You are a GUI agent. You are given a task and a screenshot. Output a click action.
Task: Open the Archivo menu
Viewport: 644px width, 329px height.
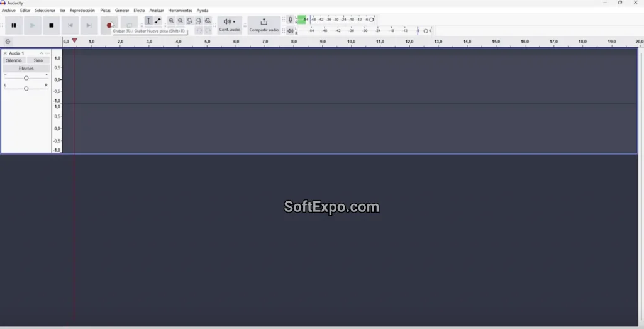(9, 10)
